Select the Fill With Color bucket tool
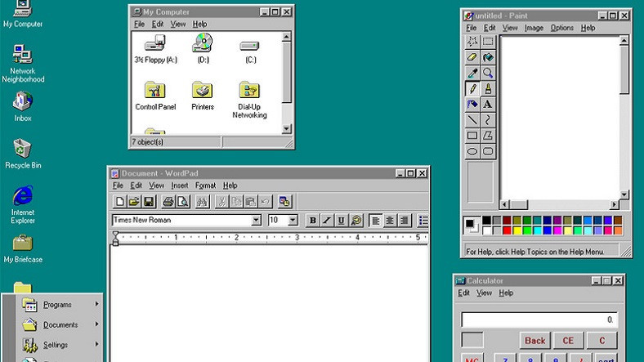 tap(488, 57)
